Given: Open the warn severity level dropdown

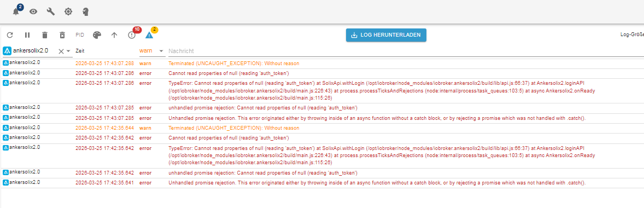Looking at the screenshot, I should [152, 50].
